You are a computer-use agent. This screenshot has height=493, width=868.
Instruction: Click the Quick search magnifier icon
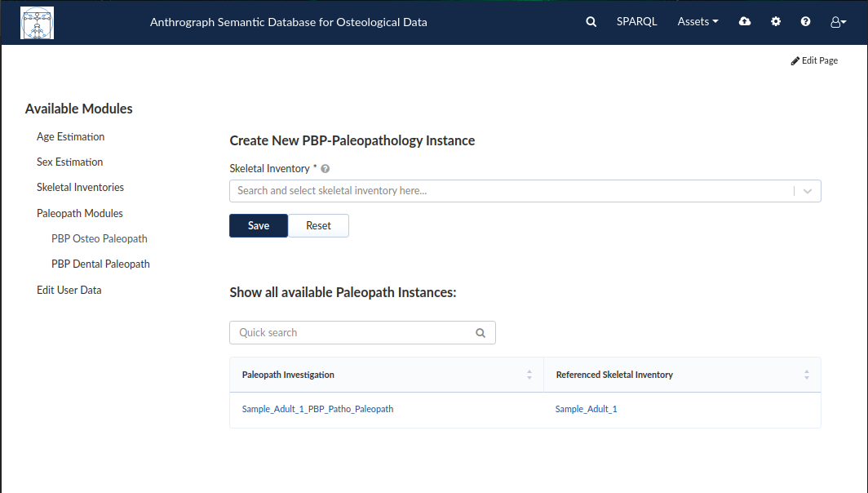pyautogui.click(x=480, y=333)
